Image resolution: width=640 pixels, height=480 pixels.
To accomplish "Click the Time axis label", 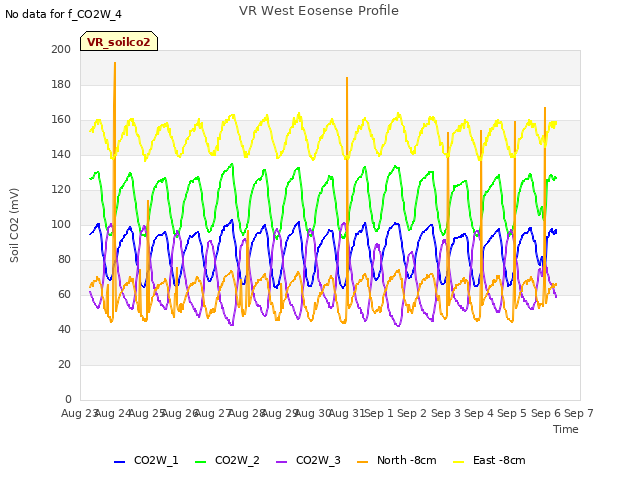I will (x=566, y=429).
